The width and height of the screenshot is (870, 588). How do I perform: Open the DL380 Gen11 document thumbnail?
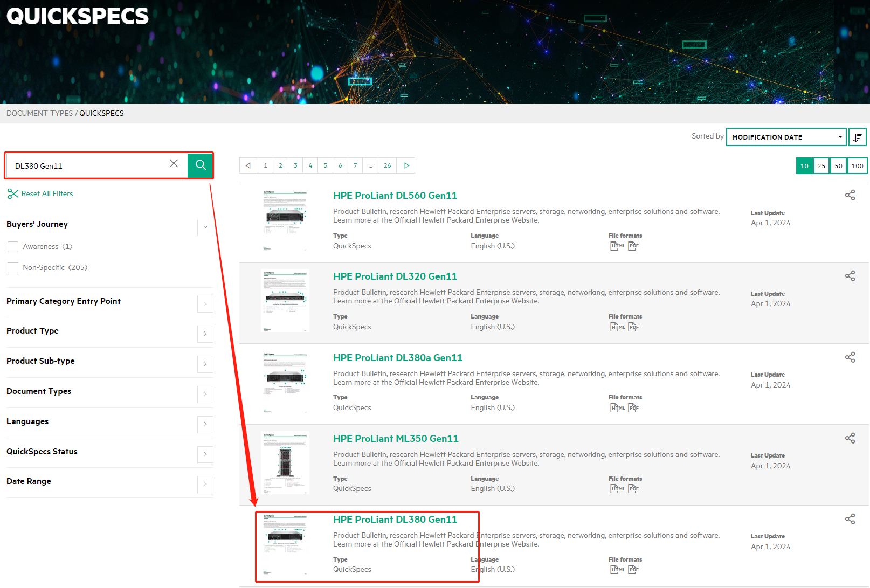pyautogui.click(x=285, y=544)
